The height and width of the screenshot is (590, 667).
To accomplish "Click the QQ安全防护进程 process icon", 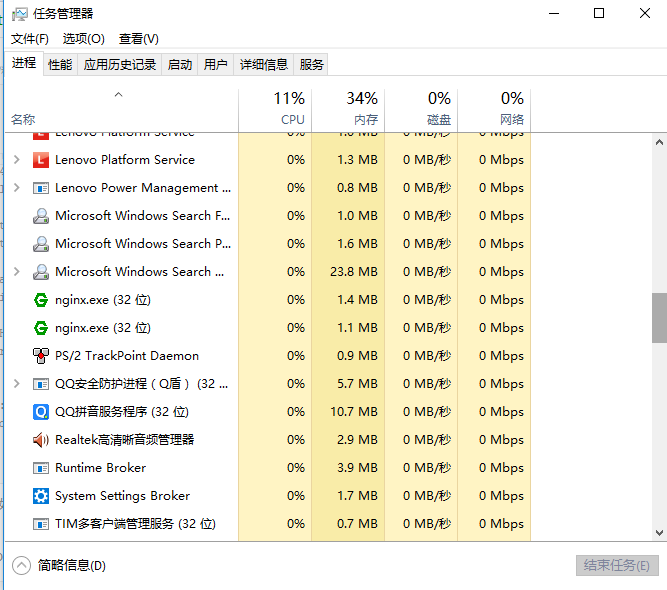I will coord(41,384).
